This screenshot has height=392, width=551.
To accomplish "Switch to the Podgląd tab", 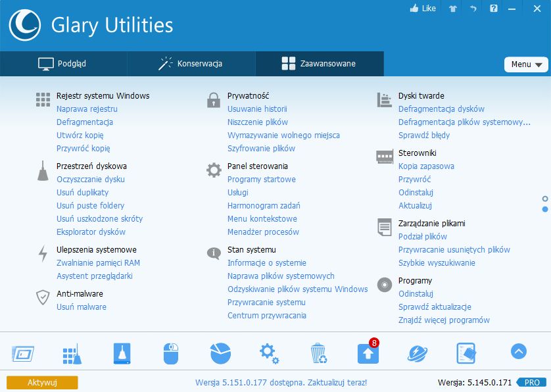I will (63, 64).
